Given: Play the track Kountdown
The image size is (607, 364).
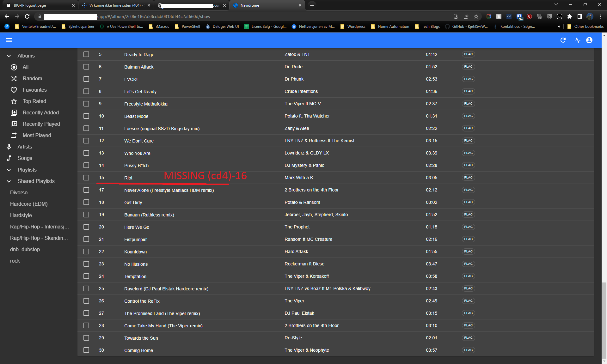Looking at the screenshot, I should [135, 252].
